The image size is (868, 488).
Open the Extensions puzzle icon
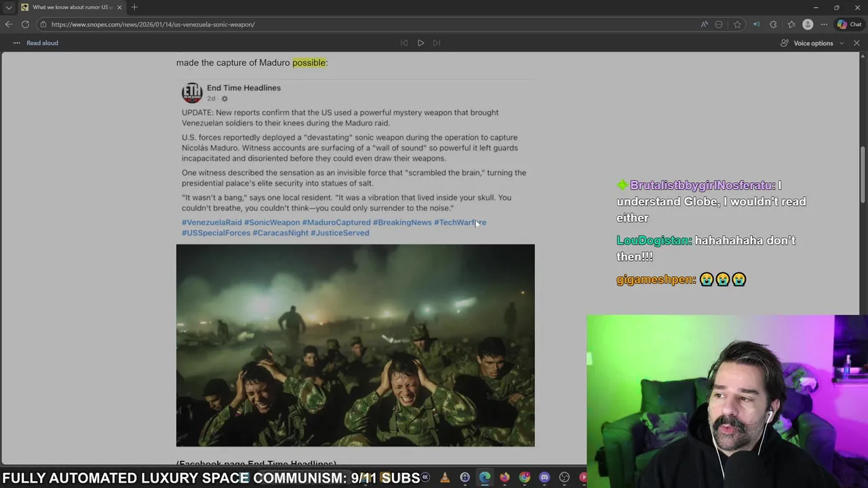(x=773, y=24)
